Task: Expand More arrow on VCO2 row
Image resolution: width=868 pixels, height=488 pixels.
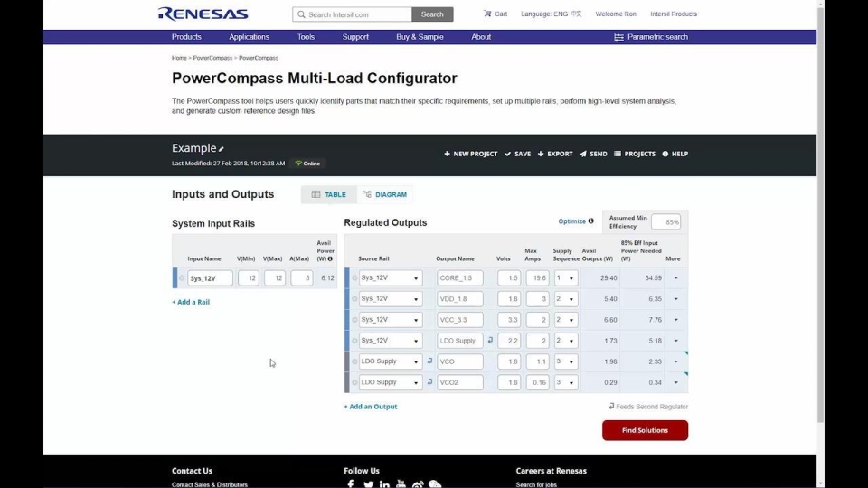Action: (676, 382)
